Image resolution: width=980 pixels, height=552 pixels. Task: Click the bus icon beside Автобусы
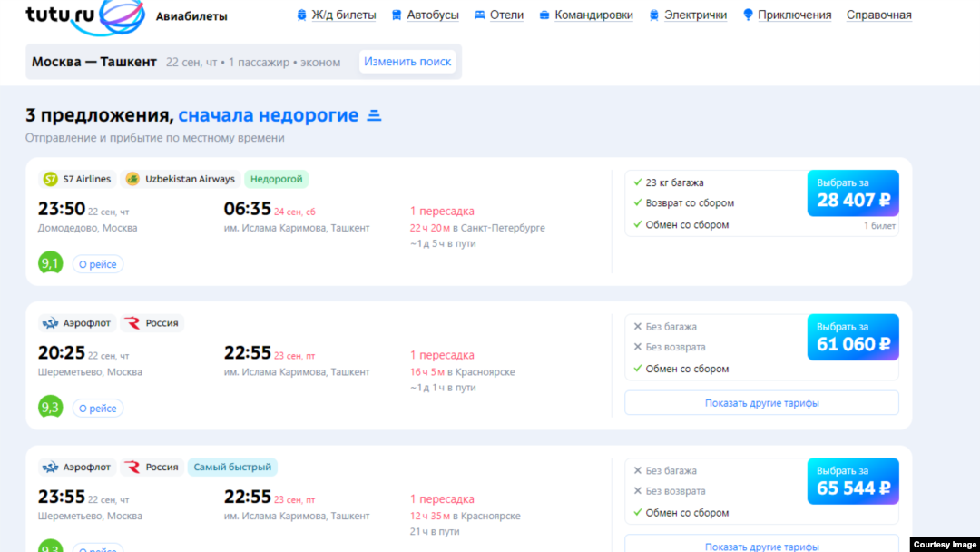pos(397,15)
